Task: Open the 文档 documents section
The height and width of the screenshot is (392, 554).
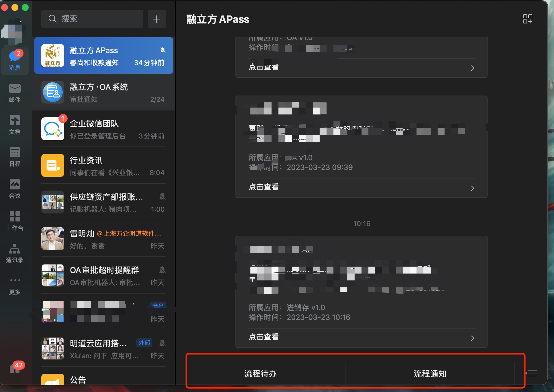Action: [x=15, y=125]
